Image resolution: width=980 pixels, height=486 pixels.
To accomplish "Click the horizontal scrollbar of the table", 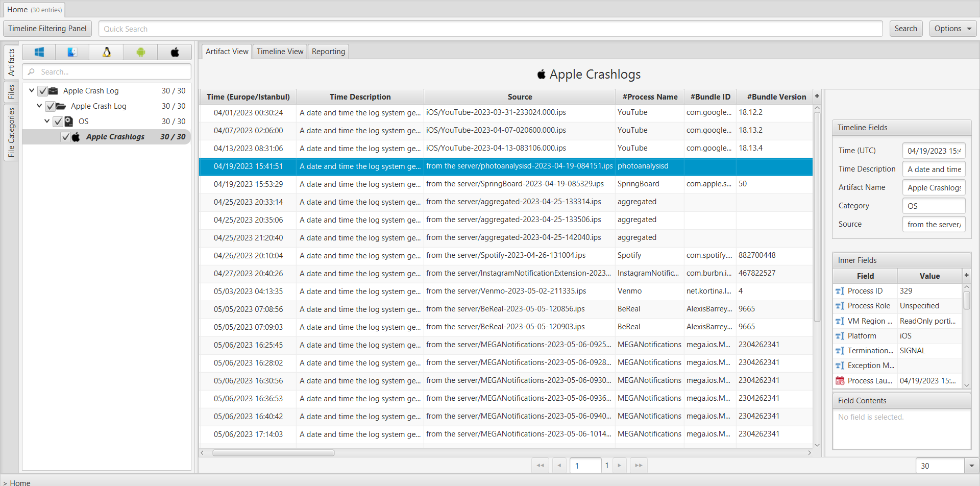I will (x=274, y=453).
